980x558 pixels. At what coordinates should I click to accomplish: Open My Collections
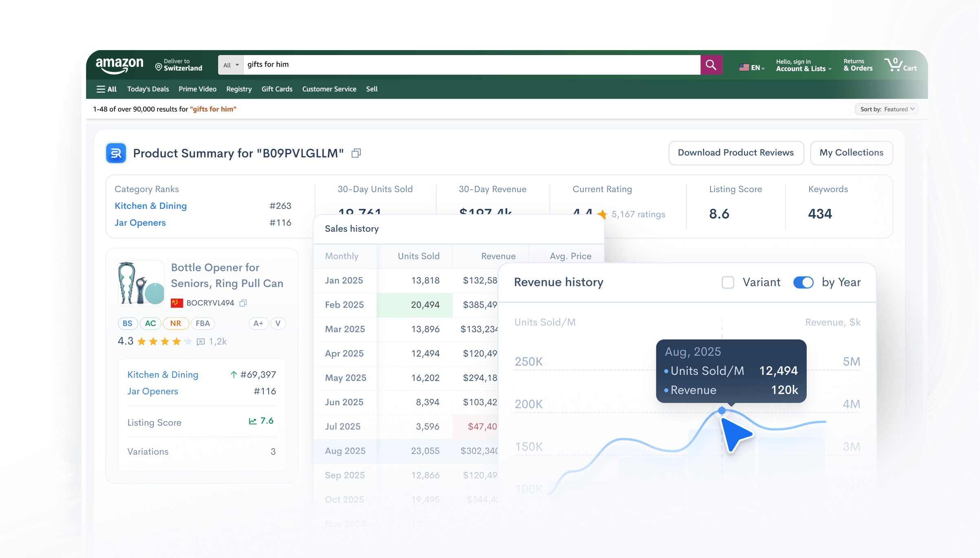[851, 153]
